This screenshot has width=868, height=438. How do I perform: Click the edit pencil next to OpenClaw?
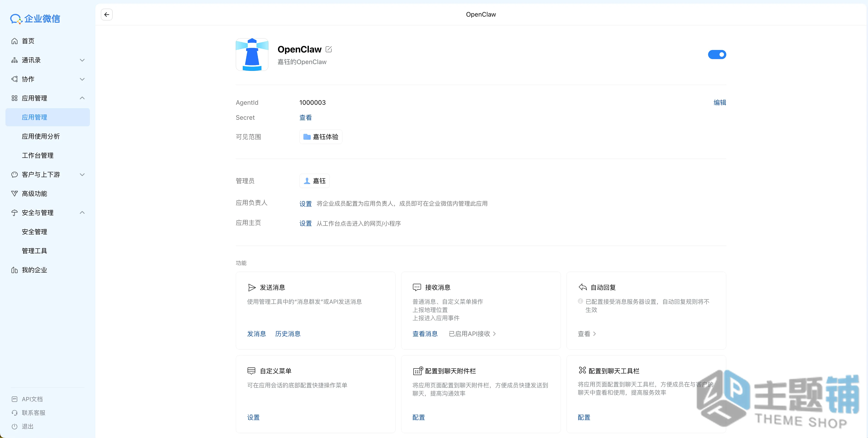click(329, 50)
